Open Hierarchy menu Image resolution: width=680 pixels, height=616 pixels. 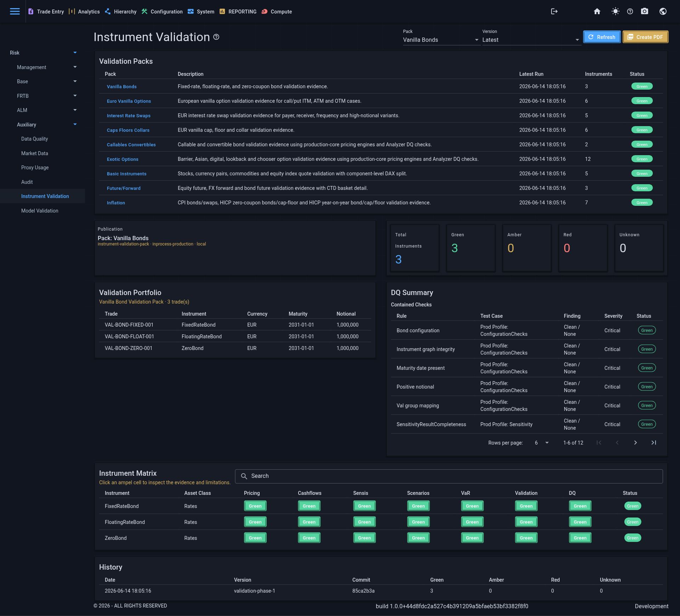tap(121, 11)
